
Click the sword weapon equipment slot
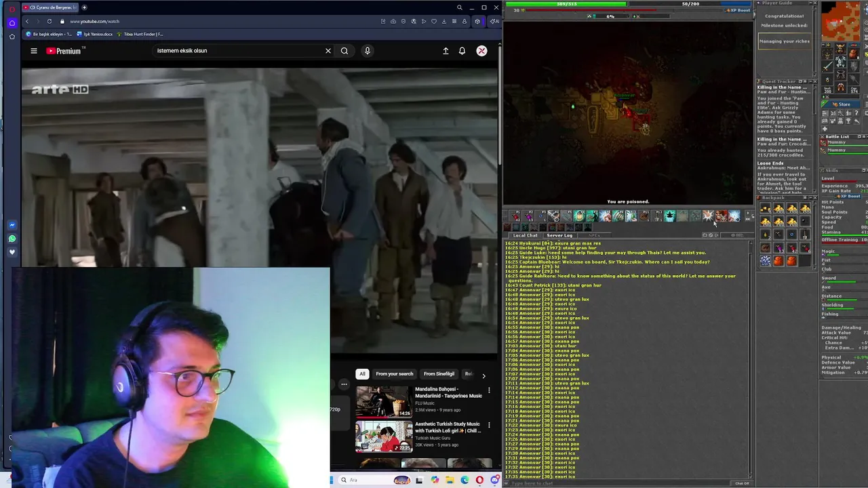point(827,66)
